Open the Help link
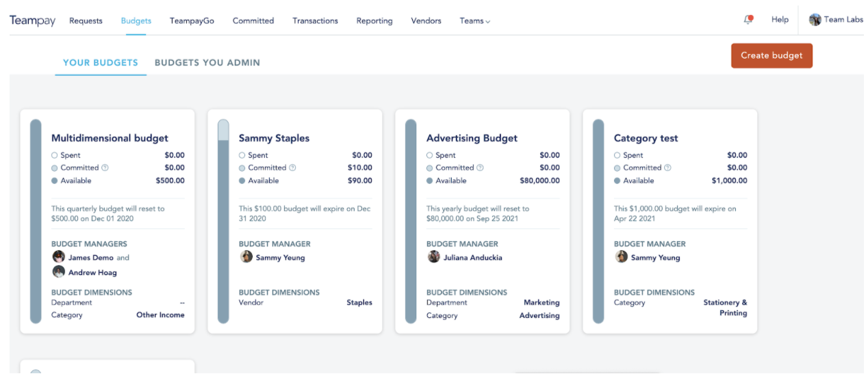868x376 pixels. point(780,20)
